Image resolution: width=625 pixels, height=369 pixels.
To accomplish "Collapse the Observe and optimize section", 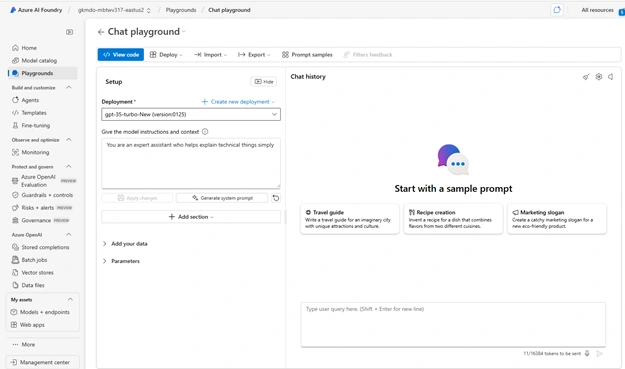I will point(69,139).
